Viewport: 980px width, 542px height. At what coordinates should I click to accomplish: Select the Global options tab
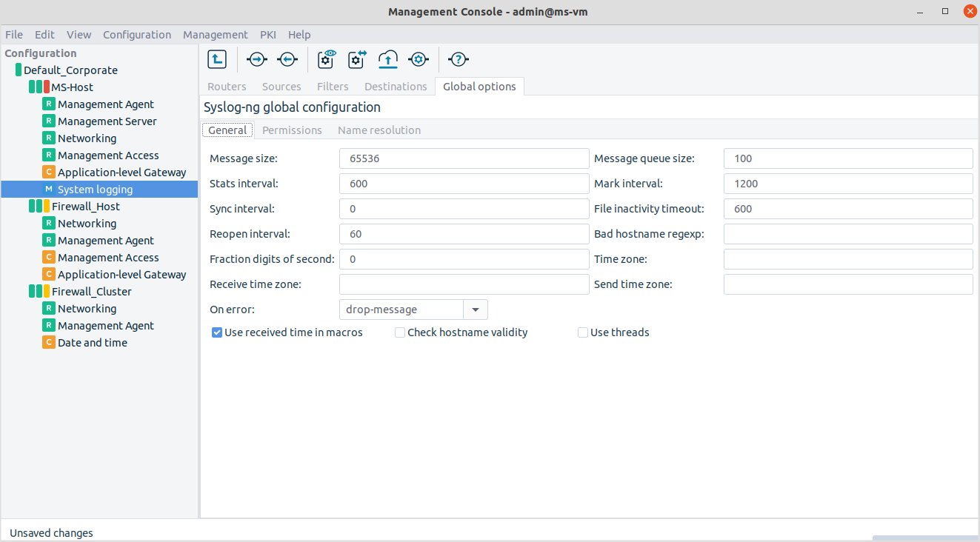point(479,87)
